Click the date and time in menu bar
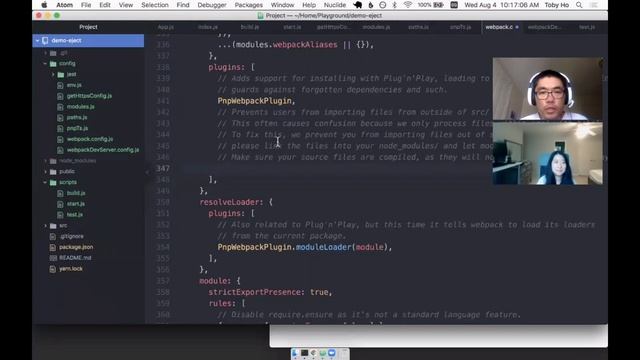 tap(501, 5)
